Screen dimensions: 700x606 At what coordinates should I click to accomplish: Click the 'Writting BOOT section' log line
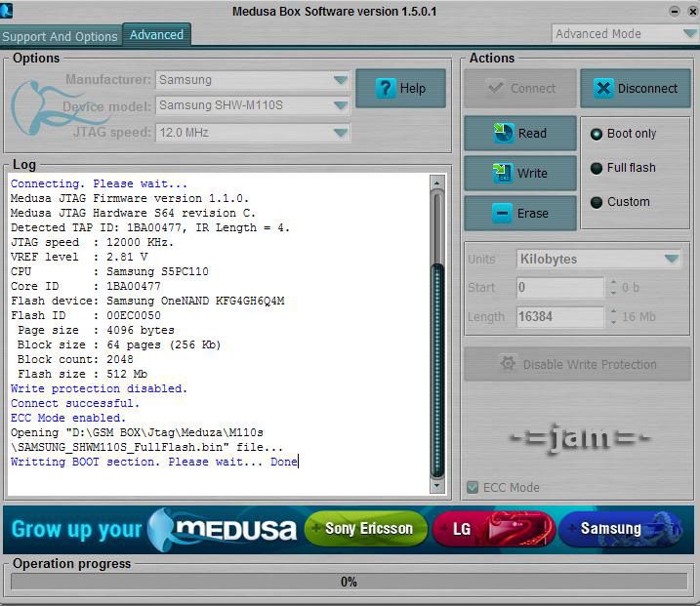(x=154, y=462)
